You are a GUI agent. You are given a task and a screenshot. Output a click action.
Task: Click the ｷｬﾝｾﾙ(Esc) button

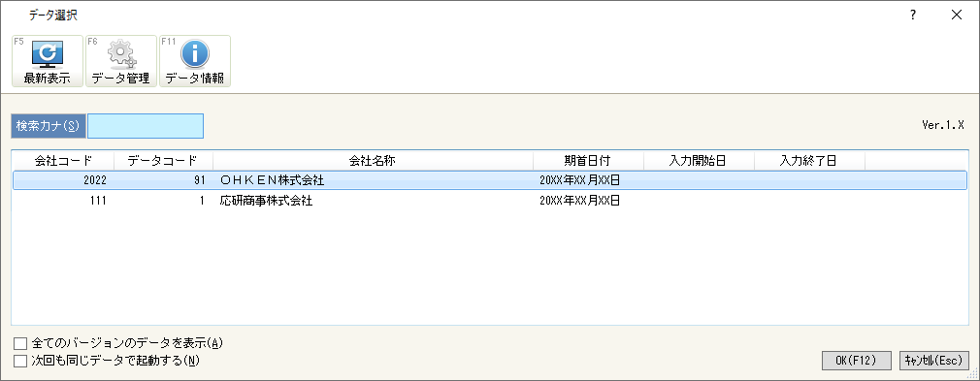tap(933, 361)
